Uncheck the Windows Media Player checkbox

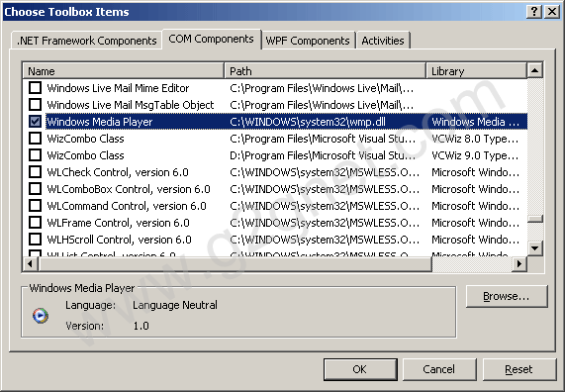pos(35,122)
